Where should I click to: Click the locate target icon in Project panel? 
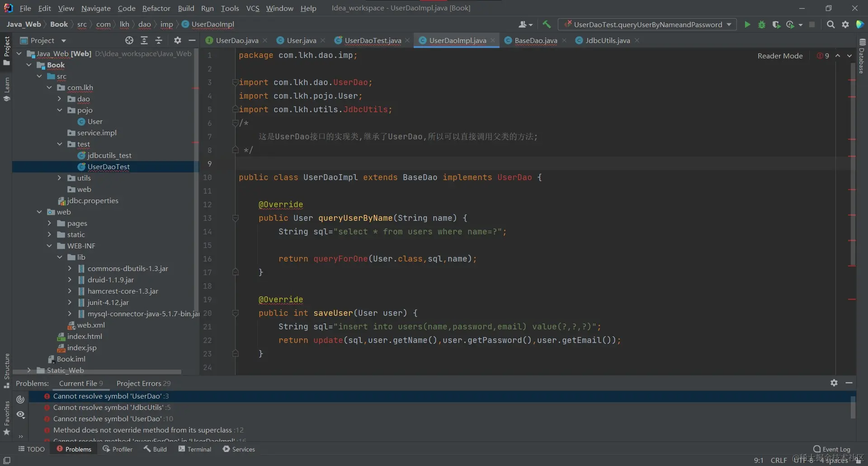click(x=129, y=40)
